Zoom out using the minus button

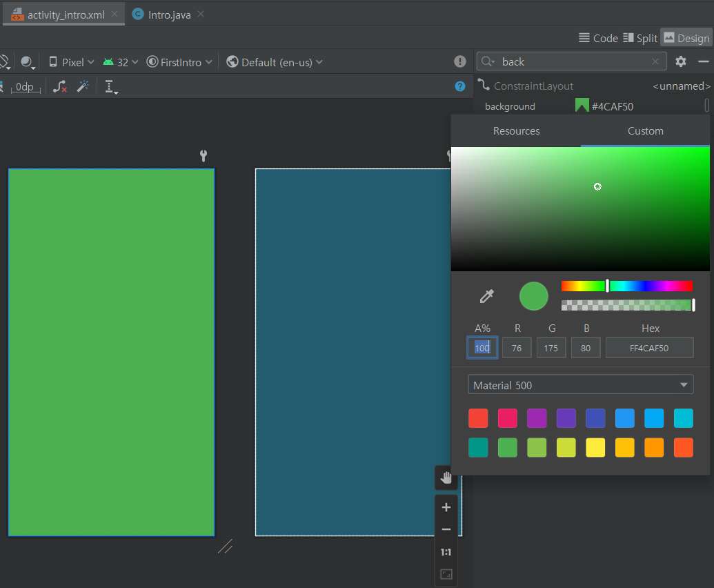(446, 529)
